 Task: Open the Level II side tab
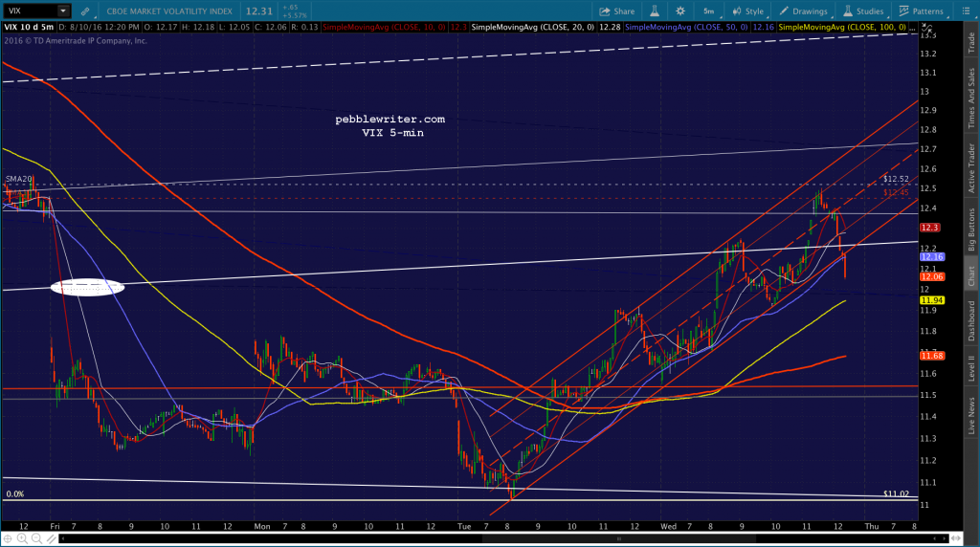(971, 368)
